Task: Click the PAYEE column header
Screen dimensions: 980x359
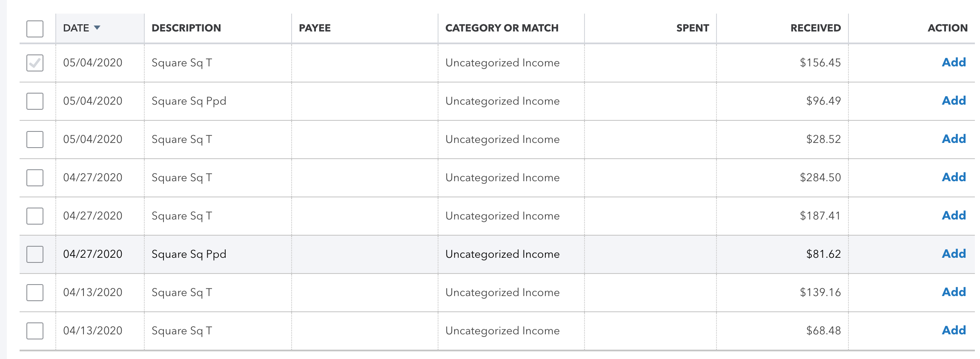Action: click(315, 28)
